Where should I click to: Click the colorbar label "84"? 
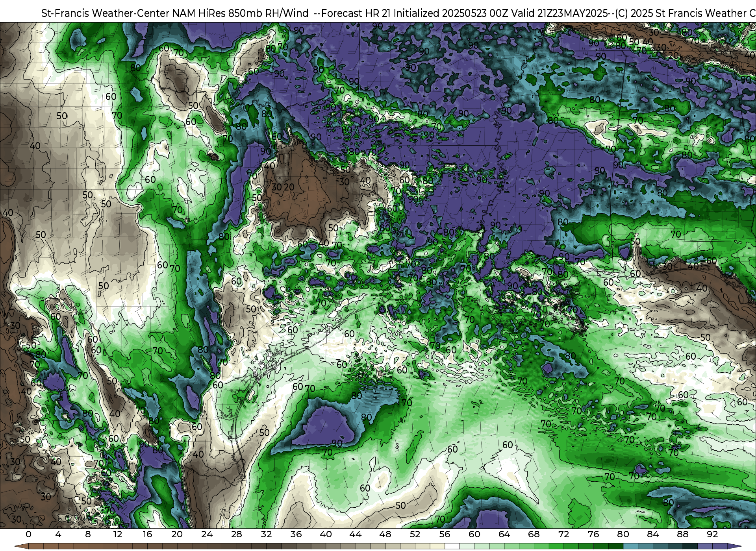pyautogui.click(x=653, y=534)
